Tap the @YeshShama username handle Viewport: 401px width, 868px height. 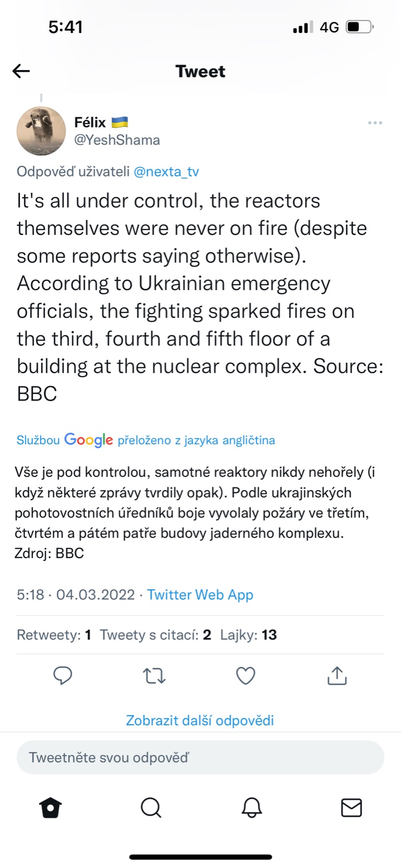click(117, 140)
